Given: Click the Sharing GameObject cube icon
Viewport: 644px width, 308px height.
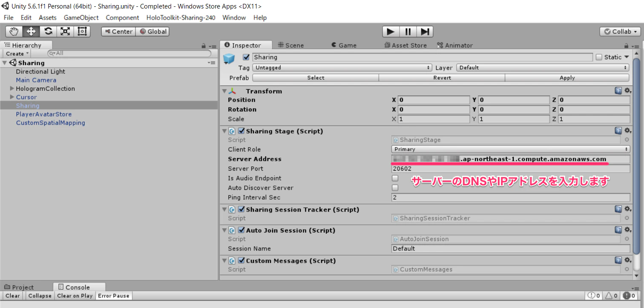Looking at the screenshot, I should (229, 59).
